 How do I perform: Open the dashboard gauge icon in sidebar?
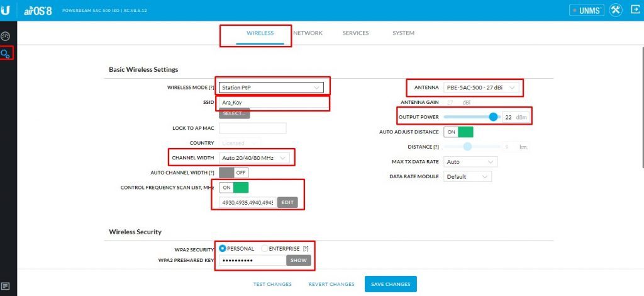point(6,35)
